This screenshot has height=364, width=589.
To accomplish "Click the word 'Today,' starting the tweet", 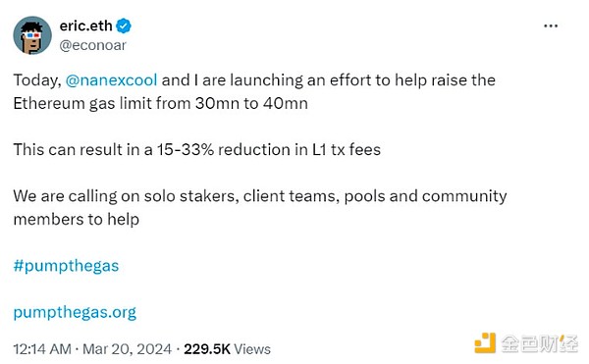I will [37, 80].
